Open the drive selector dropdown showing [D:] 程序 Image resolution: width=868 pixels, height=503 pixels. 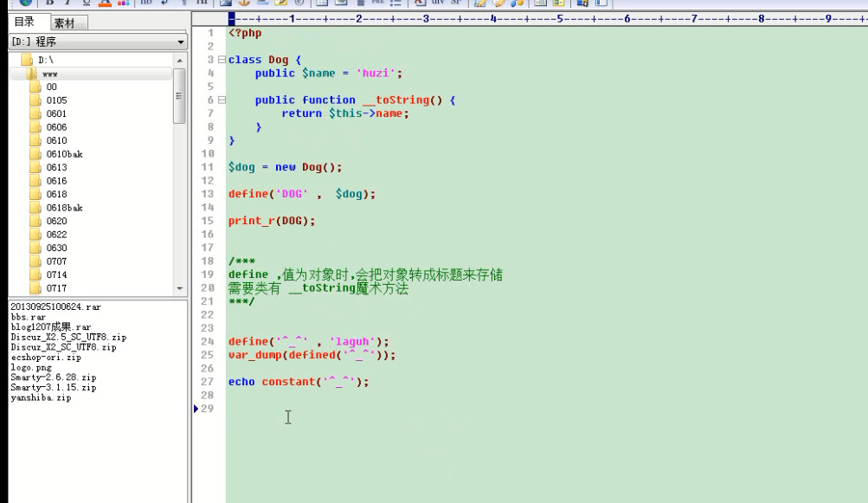click(x=180, y=41)
